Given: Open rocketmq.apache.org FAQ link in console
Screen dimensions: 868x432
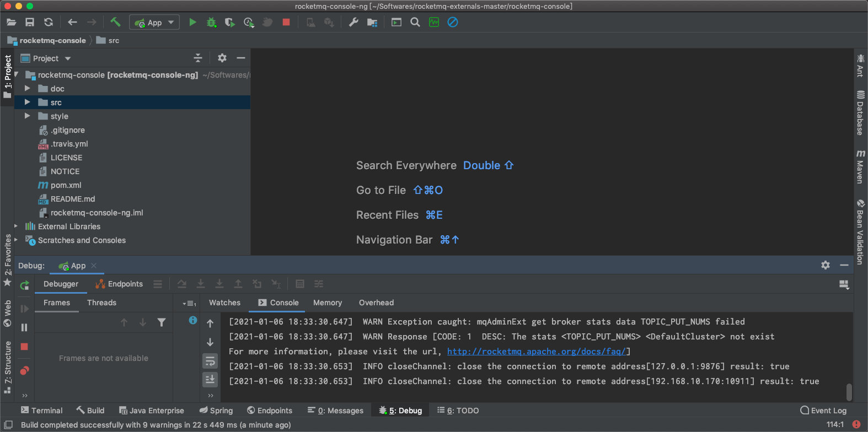Looking at the screenshot, I should point(537,351).
